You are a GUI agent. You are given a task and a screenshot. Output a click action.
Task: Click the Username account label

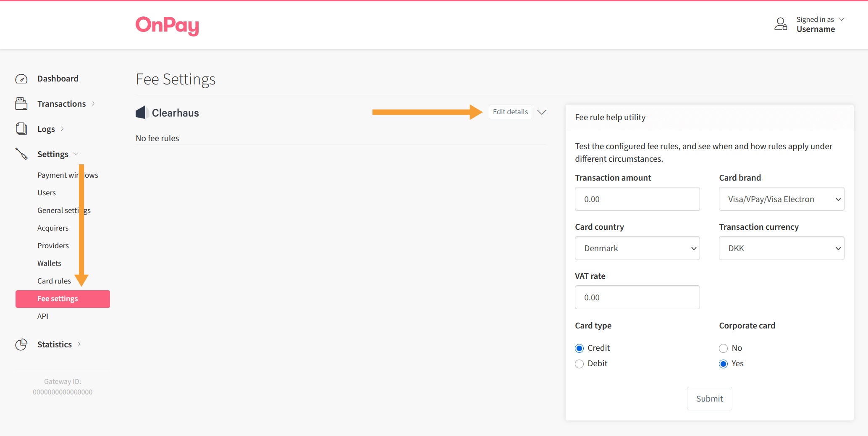pyautogui.click(x=816, y=29)
